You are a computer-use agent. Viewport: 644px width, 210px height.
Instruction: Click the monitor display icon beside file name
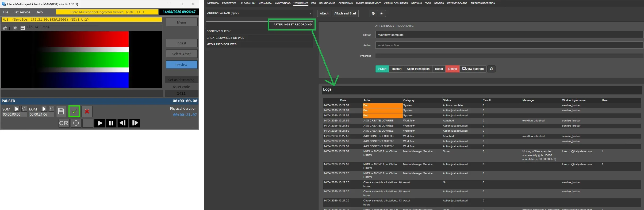click(x=23, y=28)
